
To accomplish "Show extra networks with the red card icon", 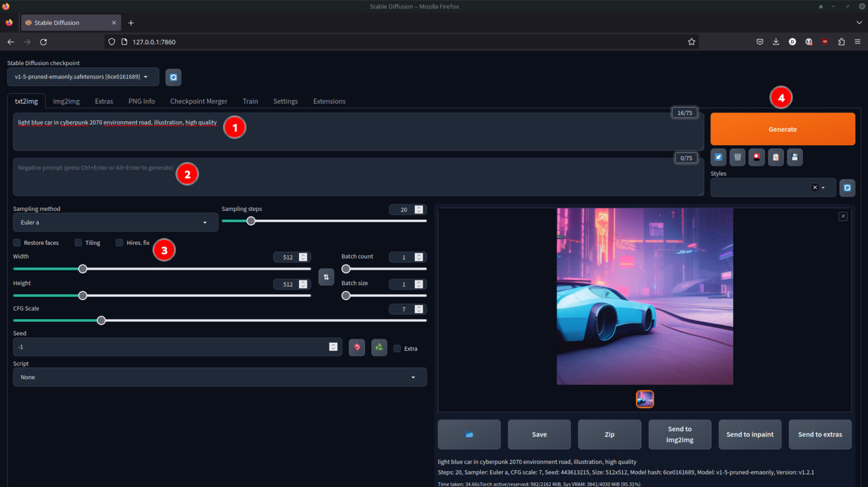I will [x=757, y=157].
